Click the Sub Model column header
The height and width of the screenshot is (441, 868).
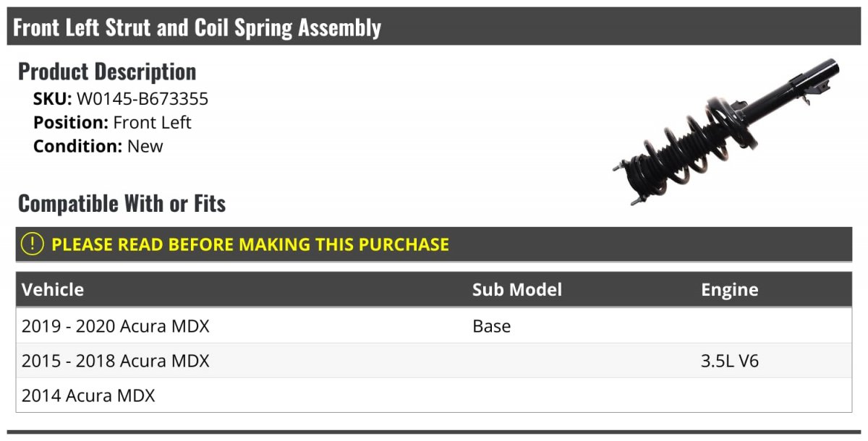[x=516, y=290]
